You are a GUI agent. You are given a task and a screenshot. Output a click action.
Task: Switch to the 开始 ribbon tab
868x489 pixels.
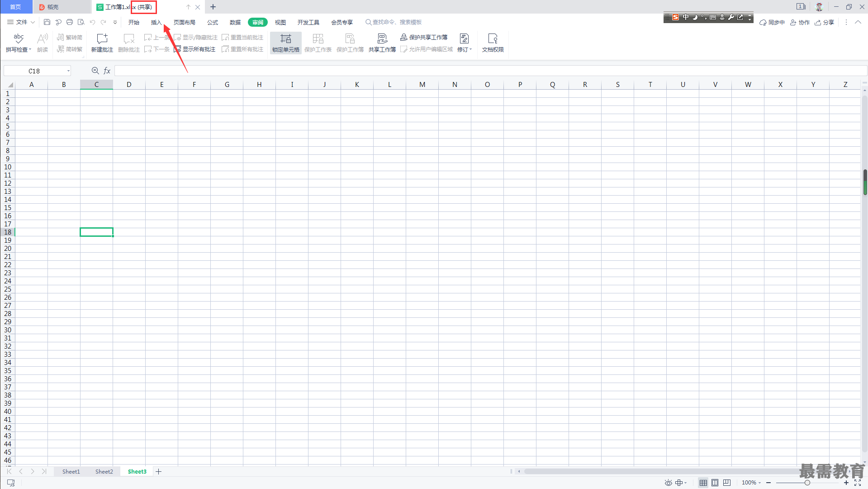click(134, 22)
